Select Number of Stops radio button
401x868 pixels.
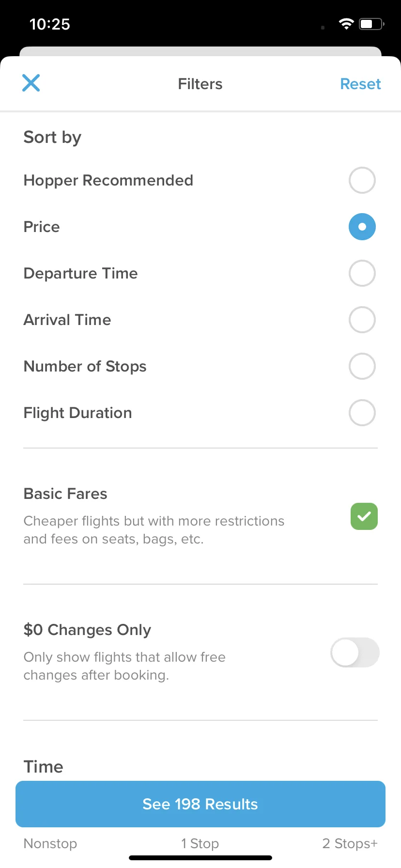tap(362, 366)
